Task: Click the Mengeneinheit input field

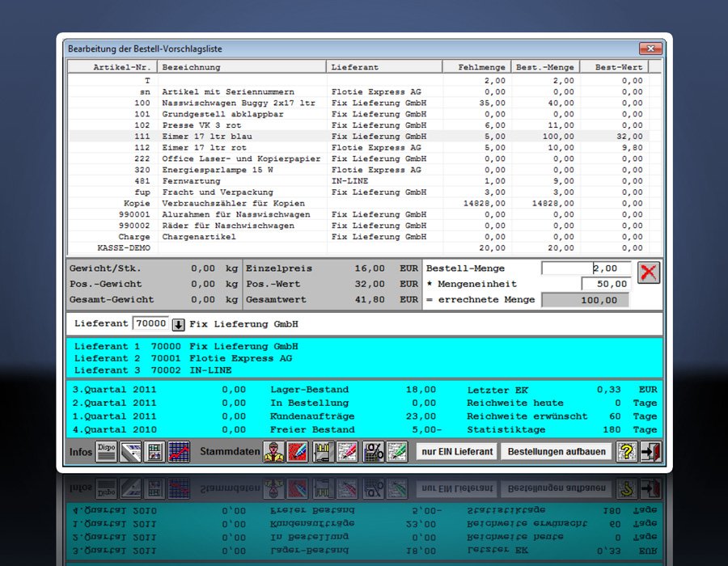Action: [x=606, y=284]
